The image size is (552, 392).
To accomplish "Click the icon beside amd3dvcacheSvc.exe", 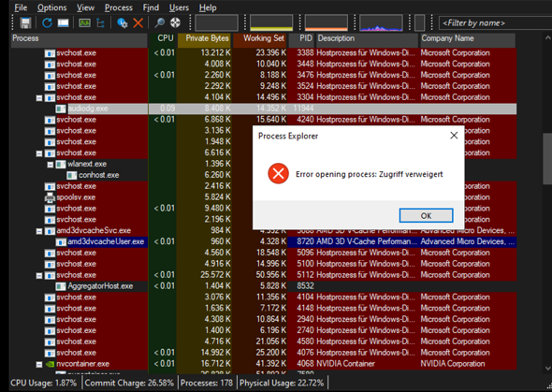I will pyautogui.click(x=50, y=231).
